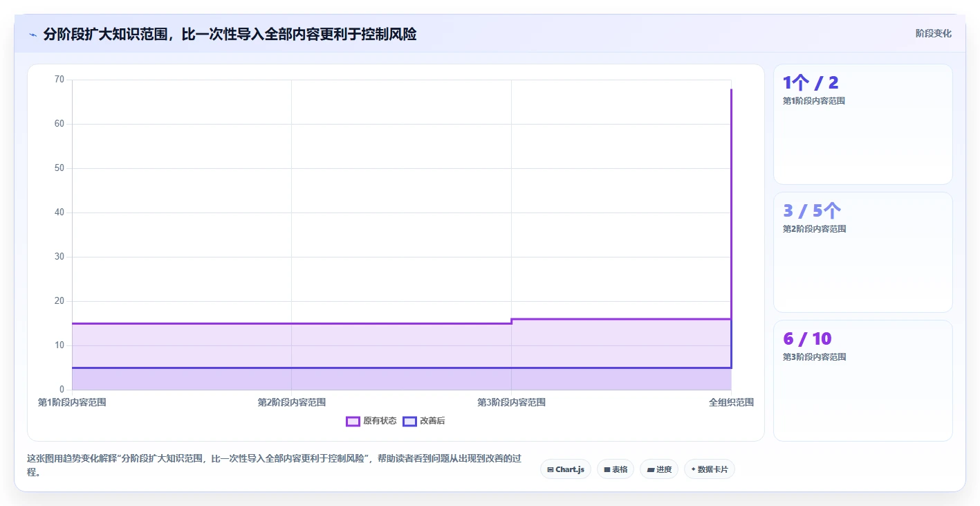Click the 全组织范围 x-axis label
This screenshot has width=980, height=506.
(x=731, y=402)
